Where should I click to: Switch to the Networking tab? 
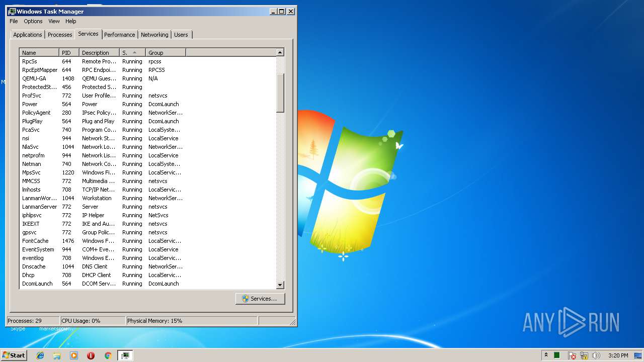point(154,35)
